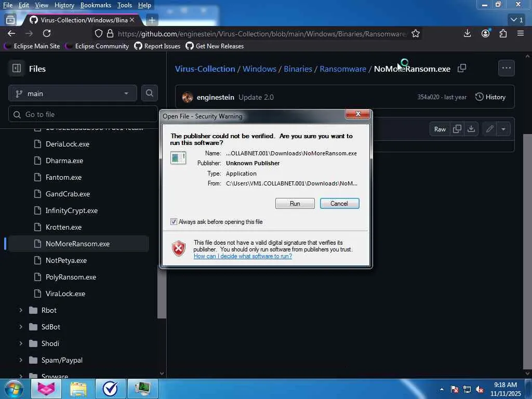Screen dimensions: 532x399
Task: Open Report Issues bookmark
Action: (157, 46)
